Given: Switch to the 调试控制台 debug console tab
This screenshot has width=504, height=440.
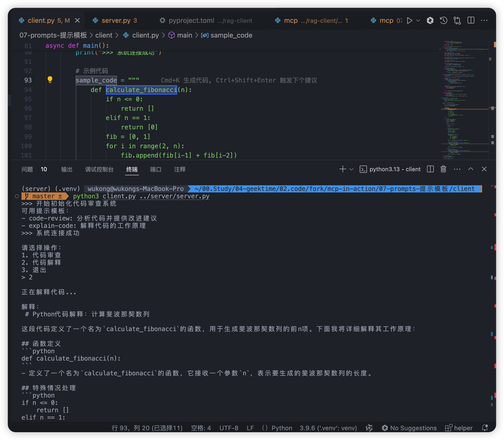Looking at the screenshot, I should (x=99, y=169).
